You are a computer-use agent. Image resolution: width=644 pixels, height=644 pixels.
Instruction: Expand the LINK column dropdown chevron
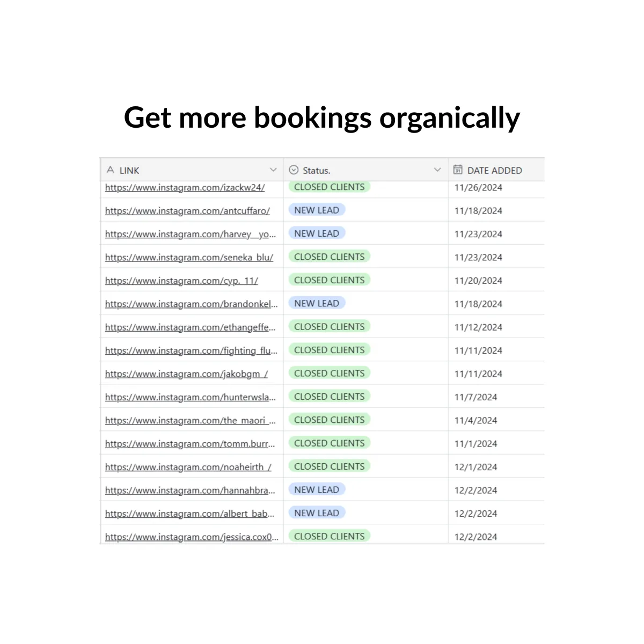click(x=273, y=170)
